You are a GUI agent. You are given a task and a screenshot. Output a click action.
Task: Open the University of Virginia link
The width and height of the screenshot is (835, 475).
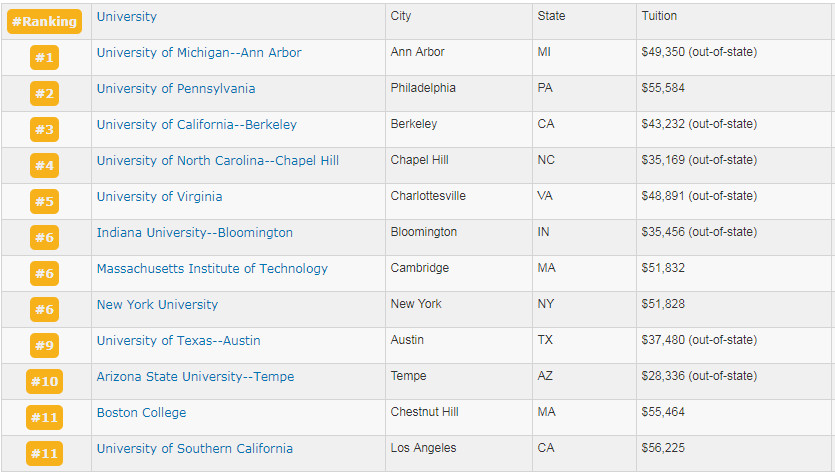pos(159,197)
